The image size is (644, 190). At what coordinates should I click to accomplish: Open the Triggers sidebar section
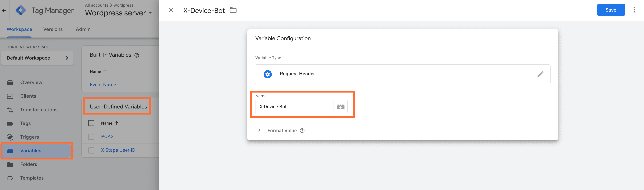click(30, 137)
